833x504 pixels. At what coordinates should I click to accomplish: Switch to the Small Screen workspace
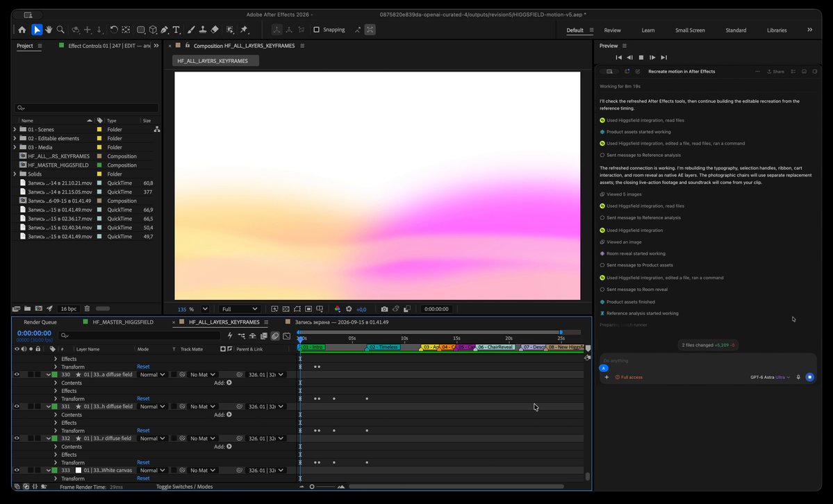pyautogui.click(x=690, y=31)
